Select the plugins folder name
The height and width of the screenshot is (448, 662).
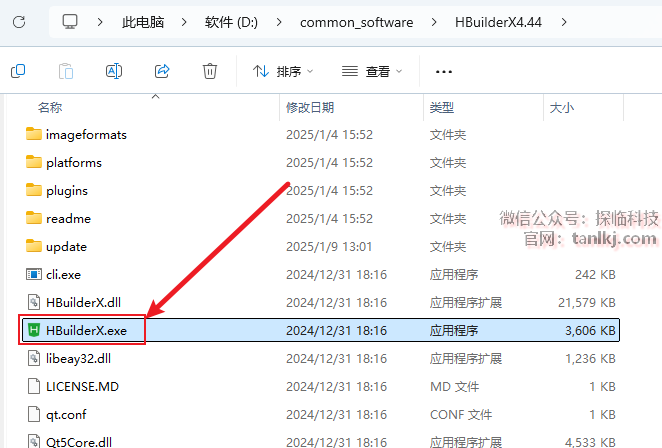point(67,191)
